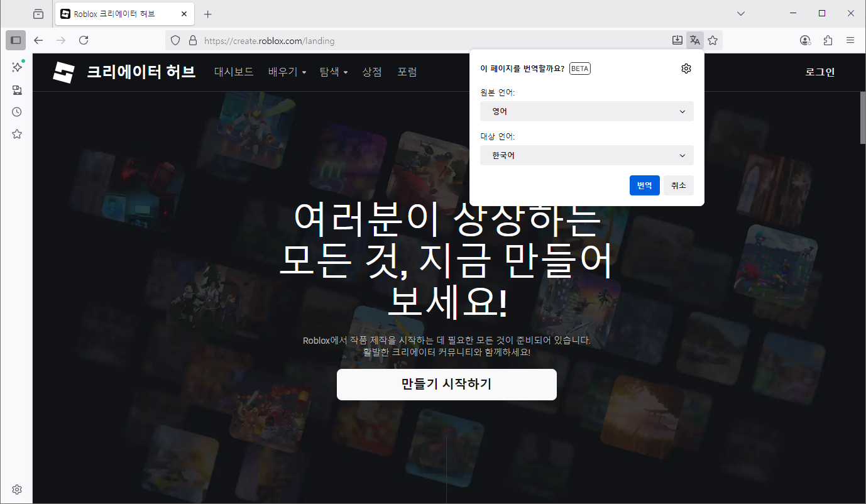Click the 만들기 시작하기 button

pos(447,385)
